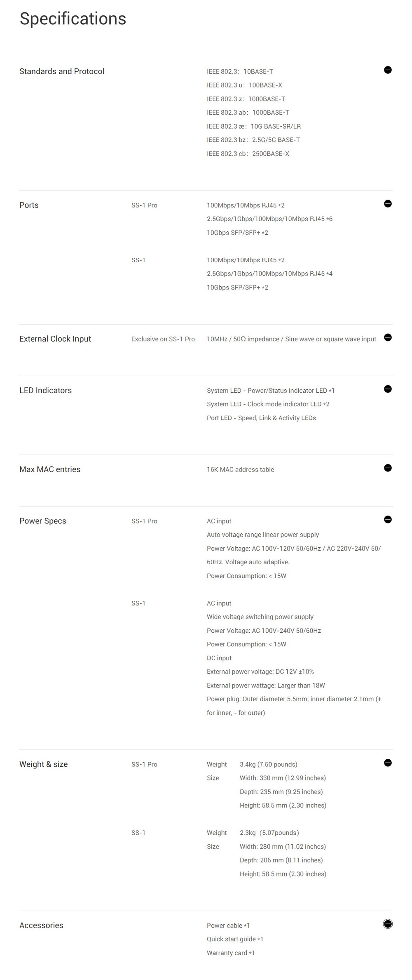
Task: Click the Accessories section collapse icon
Action: 388,924
